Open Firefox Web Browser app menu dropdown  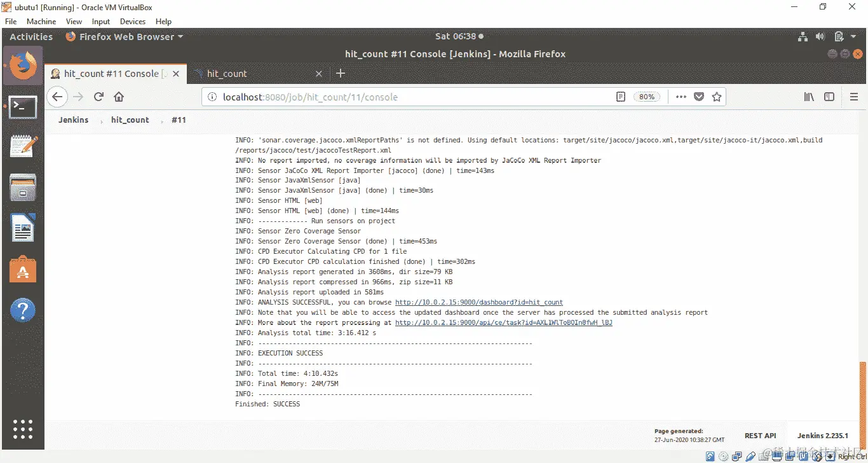pos(125,37)
